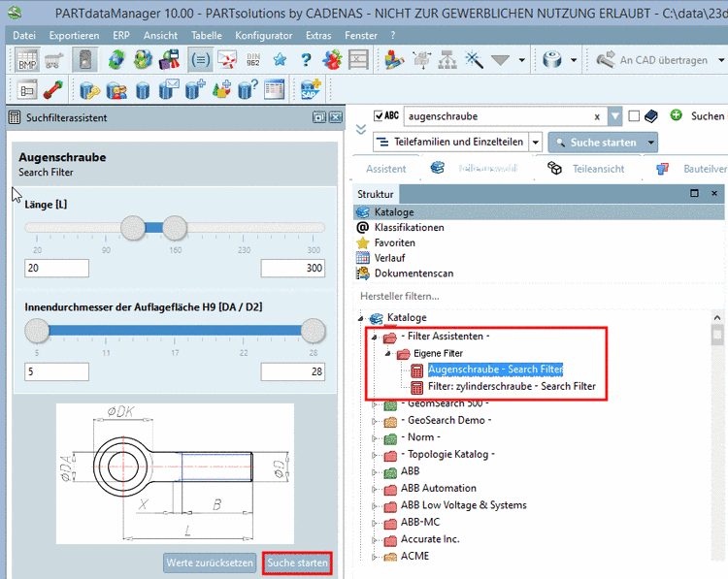Click Innendurchmesser maximum field showing 28

point(293,371)
